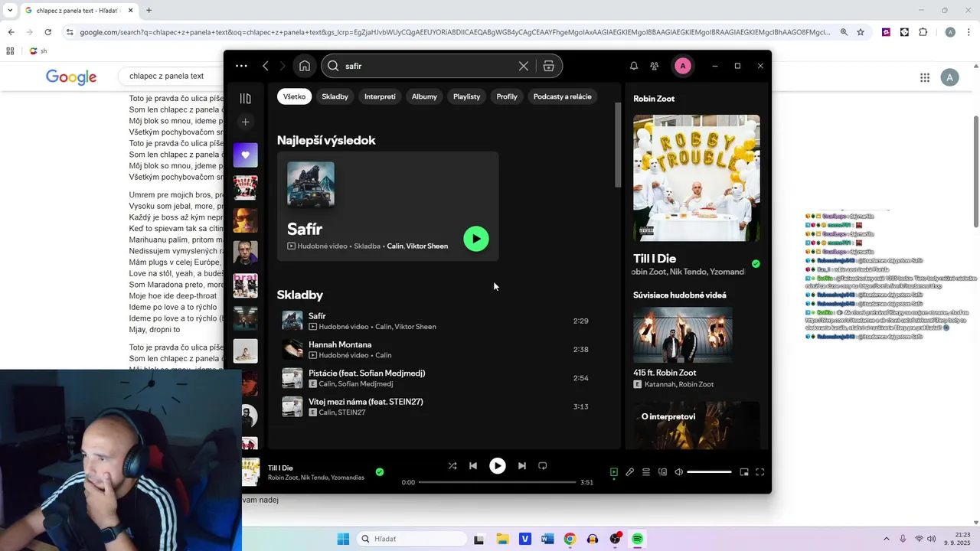The image size is (980, 551).
Task: Open Viktor Sheen artist link in top result
Action: coord(427,246)
